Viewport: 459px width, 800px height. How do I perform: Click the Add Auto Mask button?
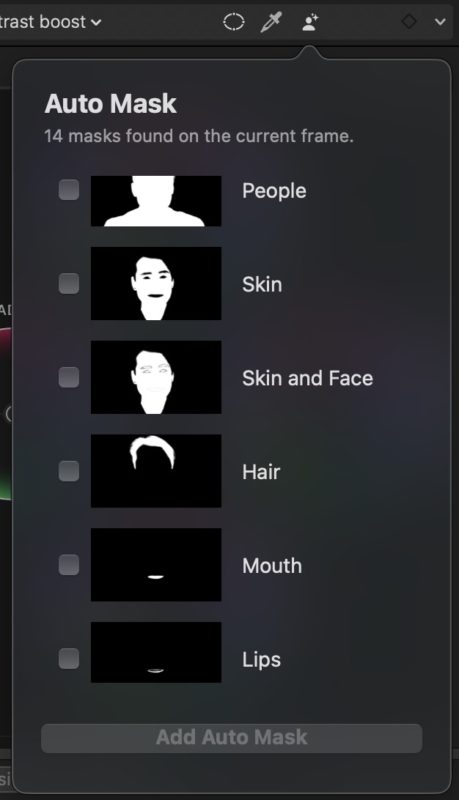point(232,738)
